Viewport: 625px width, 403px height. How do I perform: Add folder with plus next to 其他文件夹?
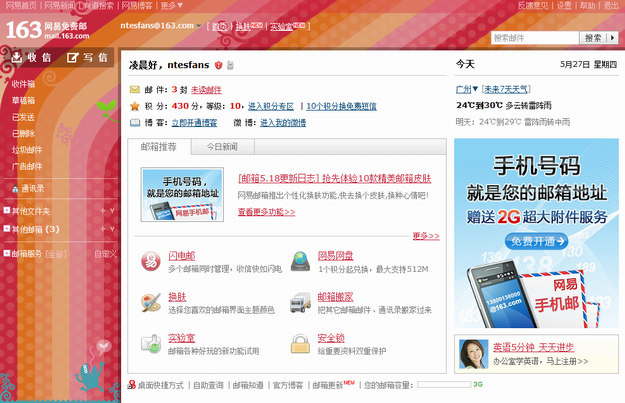coord(102,210)
